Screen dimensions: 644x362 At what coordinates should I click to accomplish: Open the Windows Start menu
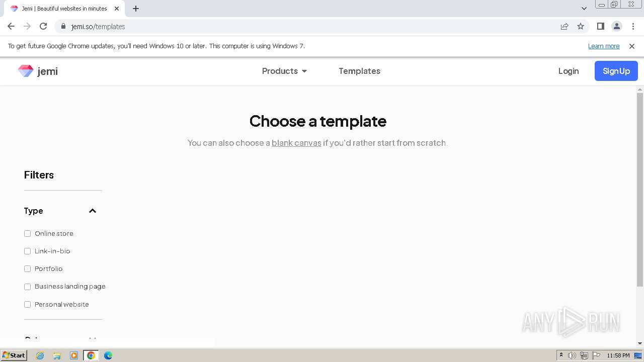(14, 355)
